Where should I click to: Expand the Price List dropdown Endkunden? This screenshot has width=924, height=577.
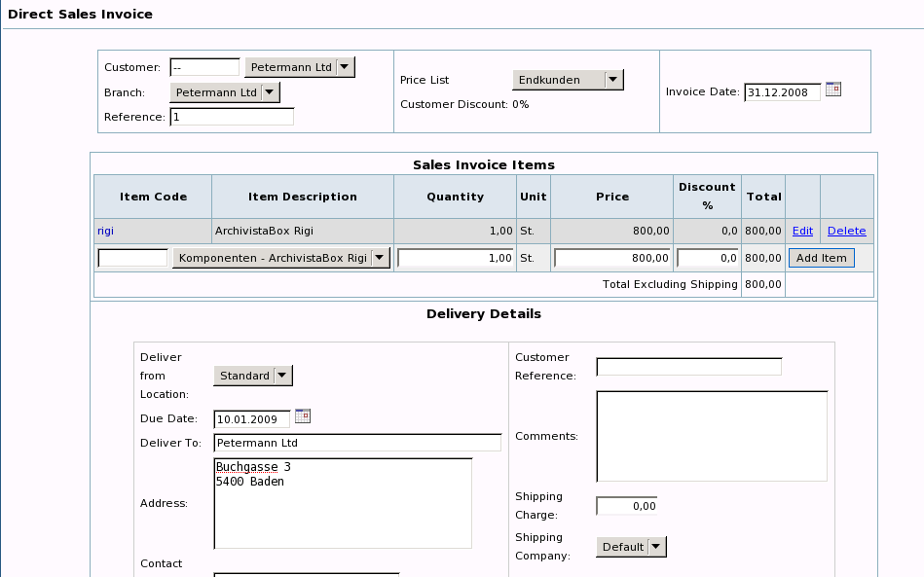pyautogui.click(x=568, y=80)
